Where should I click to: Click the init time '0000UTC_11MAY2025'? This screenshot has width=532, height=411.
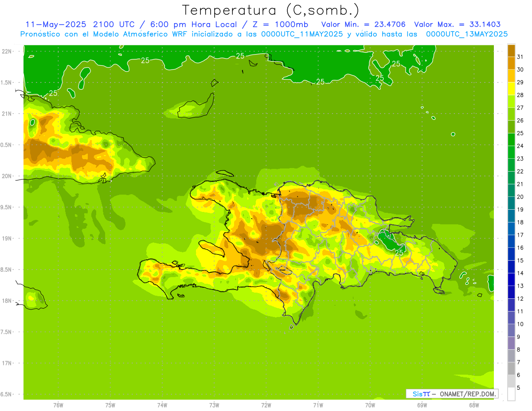302,34
